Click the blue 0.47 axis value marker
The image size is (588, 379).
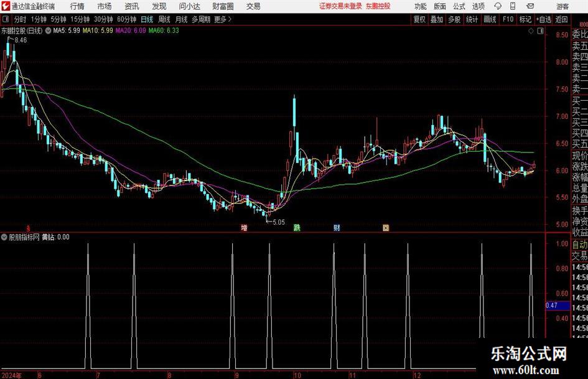558,306
